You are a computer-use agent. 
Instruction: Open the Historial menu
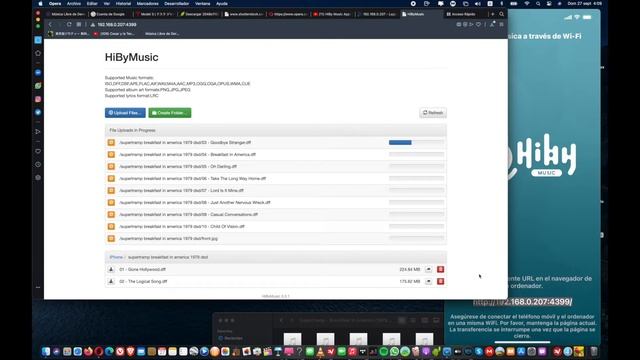pyautogui.click(x=123, y=4)
